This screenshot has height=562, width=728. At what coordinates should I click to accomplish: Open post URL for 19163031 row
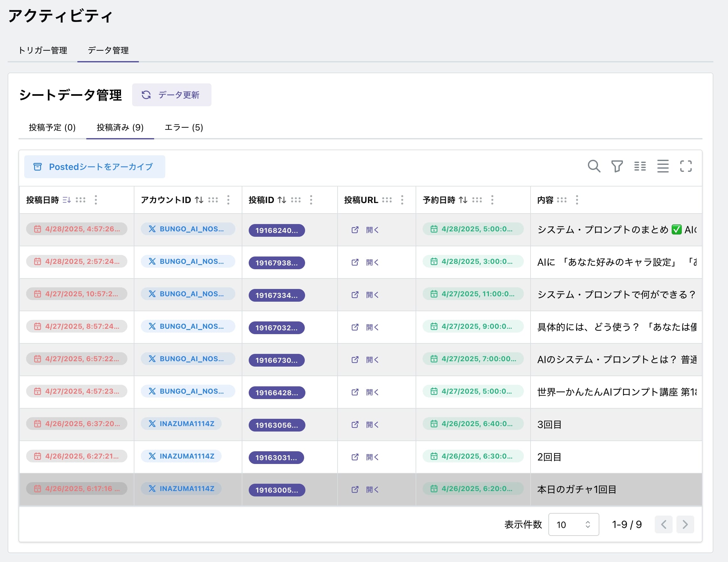click(365, 457)
